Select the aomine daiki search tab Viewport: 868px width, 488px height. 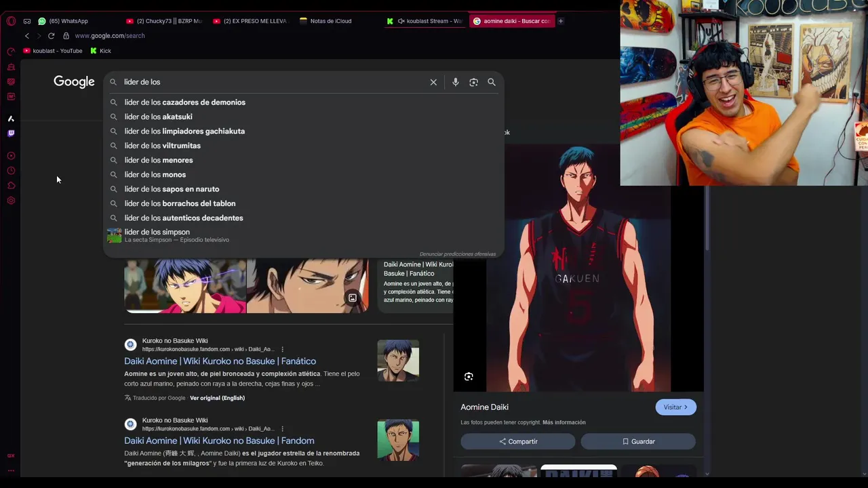[x=512, y=21]
